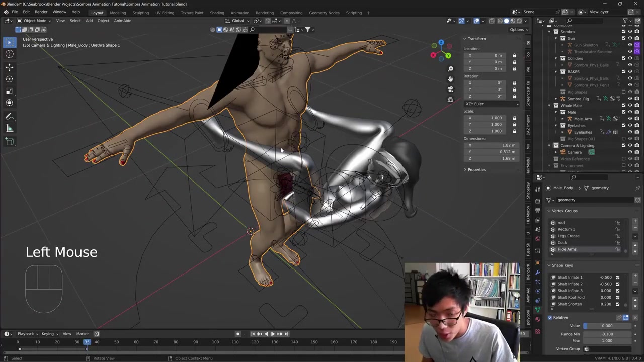The height and width of the screenshot is (362, 644).
Task: Hide the Sombra collection in the outliner
Action: coord(630,32)
